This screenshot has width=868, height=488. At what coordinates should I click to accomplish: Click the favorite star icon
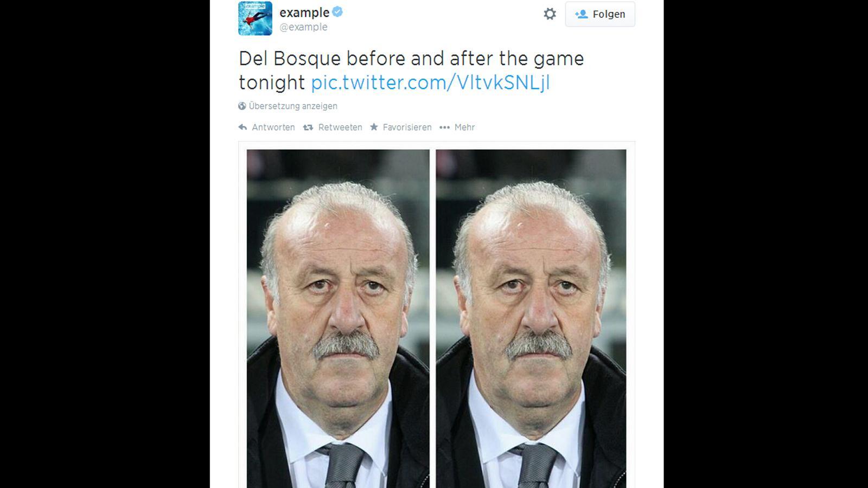click(x=374, y=127)
